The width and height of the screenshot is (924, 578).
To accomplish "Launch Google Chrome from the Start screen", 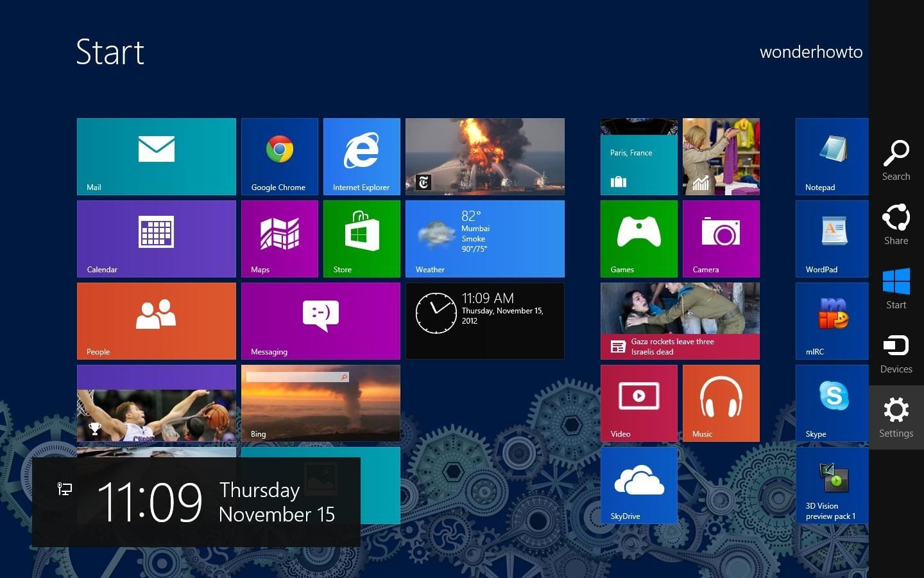I will pos(279,156).
